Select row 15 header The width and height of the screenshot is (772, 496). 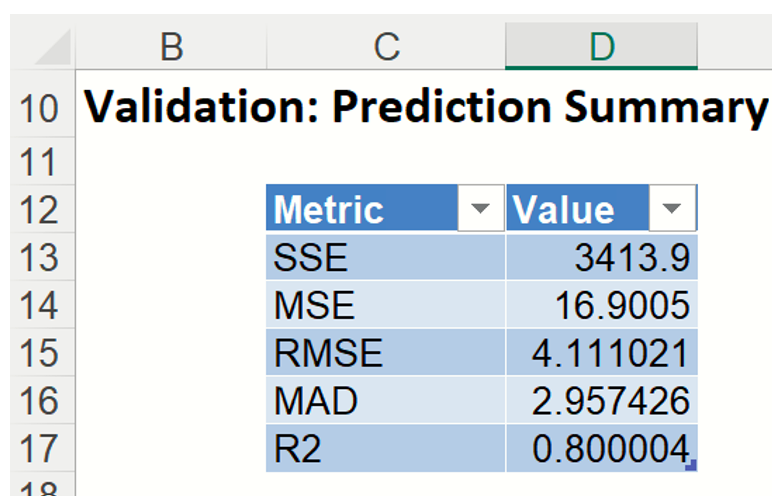click(x=38, y=354)
